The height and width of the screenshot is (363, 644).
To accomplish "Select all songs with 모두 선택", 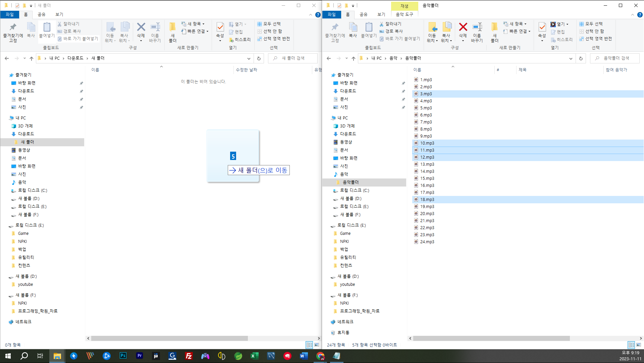I will tap(592, 23).
